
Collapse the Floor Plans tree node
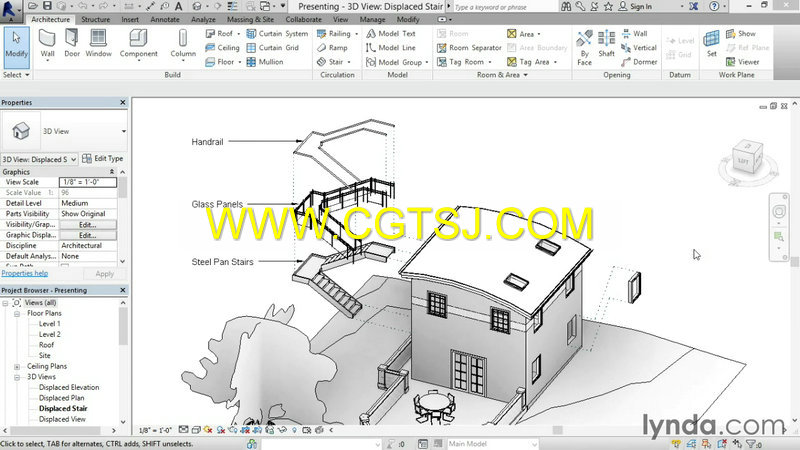[17, 314]
